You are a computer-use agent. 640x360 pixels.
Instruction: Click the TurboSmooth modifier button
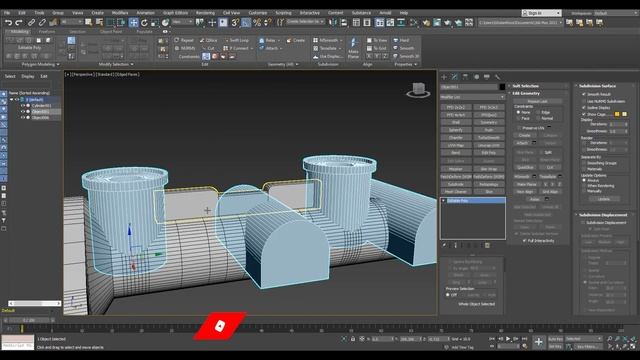[x=489, y=138]
